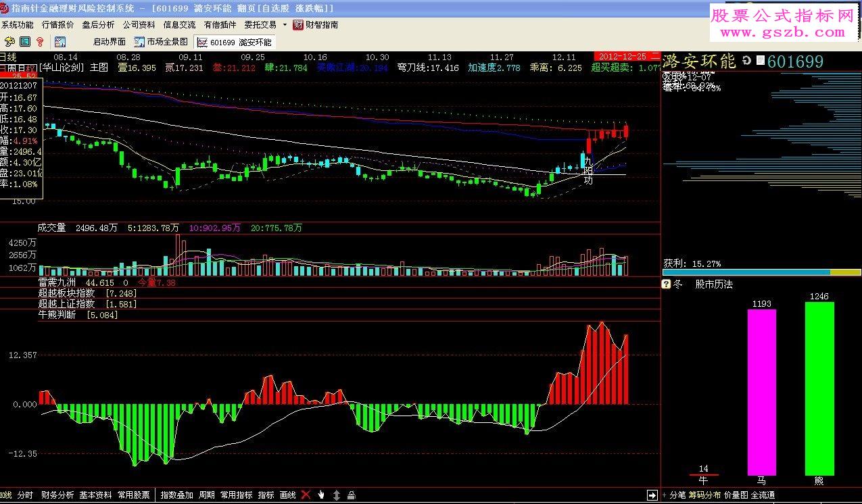Open 财务分析 from bottom bar

57,495
